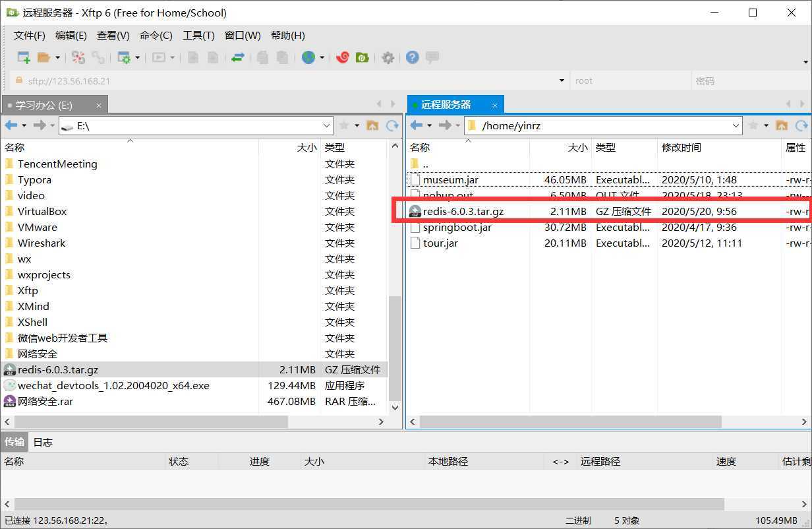The image size is (812, 529).
Task: Click the local pane bookmark star icon
Action: coord(344,125)
